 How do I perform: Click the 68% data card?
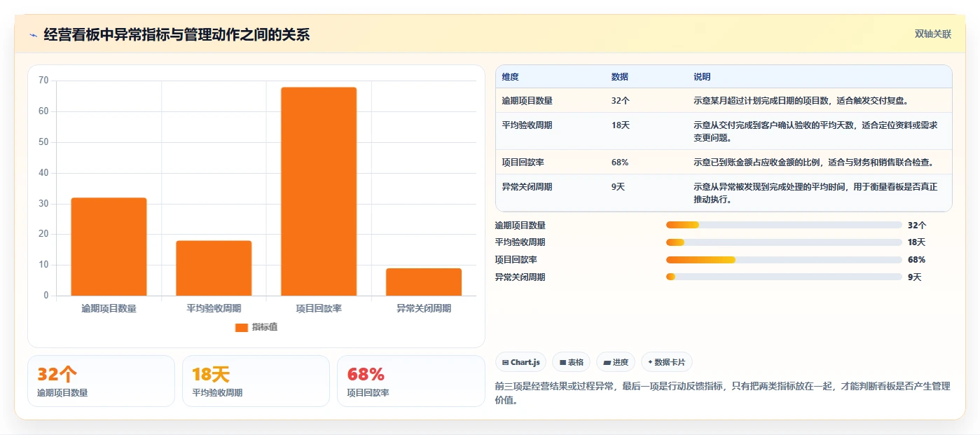pyautogui.click(x=411, y=381)
